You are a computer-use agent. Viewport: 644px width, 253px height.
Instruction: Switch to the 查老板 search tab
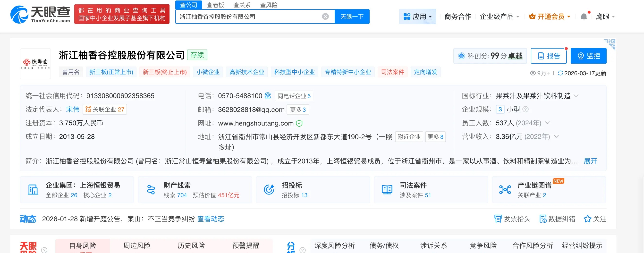(x=215, y=5)
